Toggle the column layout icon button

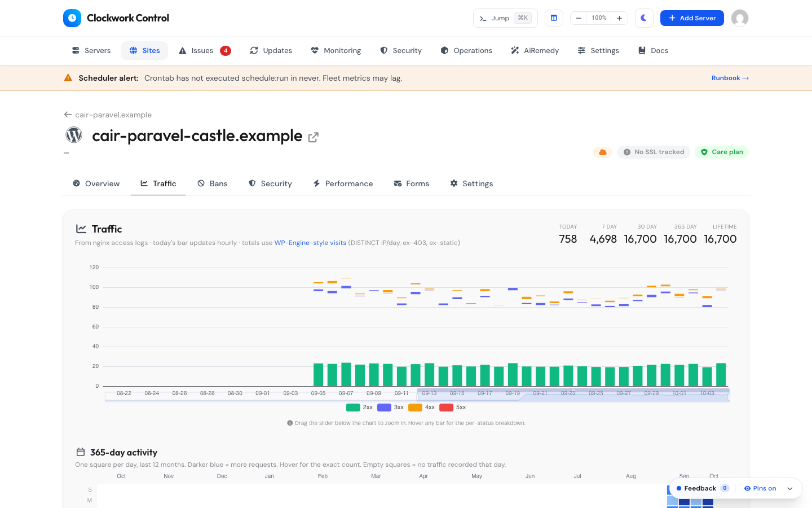tap(554, 18)
